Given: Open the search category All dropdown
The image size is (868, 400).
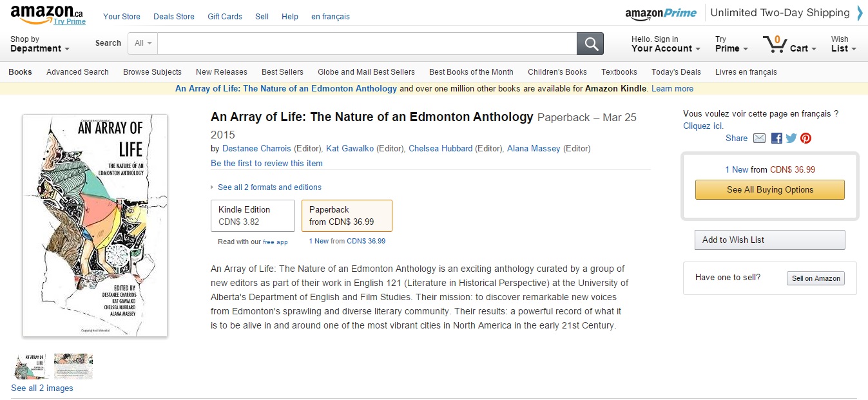Looking at the screenshot, I should (143, 43).
